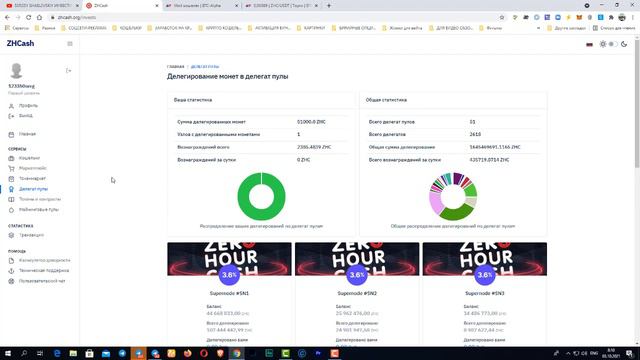Click the Главная breadcrumb link
Image resolution: width=640 pixels, height=360 pixels.
[x=176, y=67]
